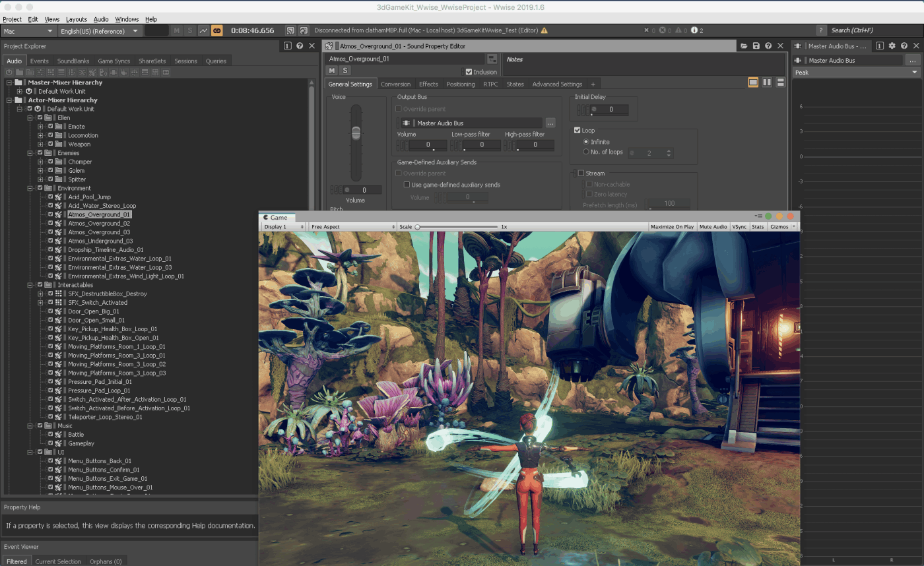924x566 pixels.
Task: Open the Peak meter type dropdown
Action: (856, 73)
